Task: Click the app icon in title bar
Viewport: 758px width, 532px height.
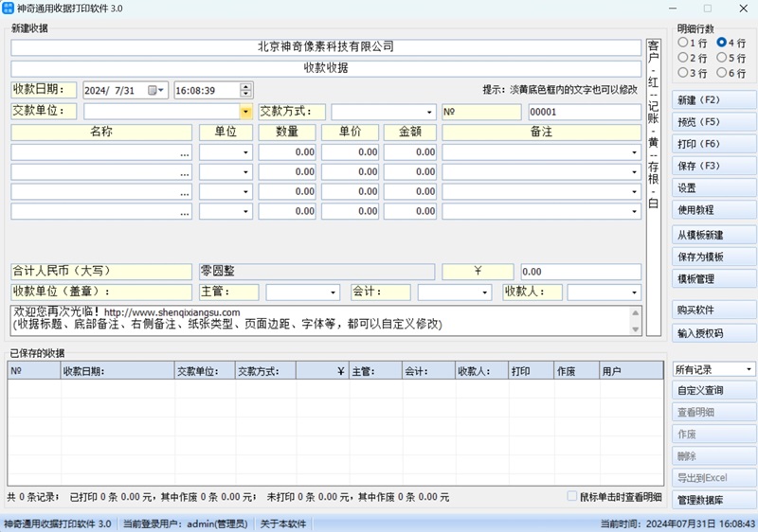Action: 9,8
